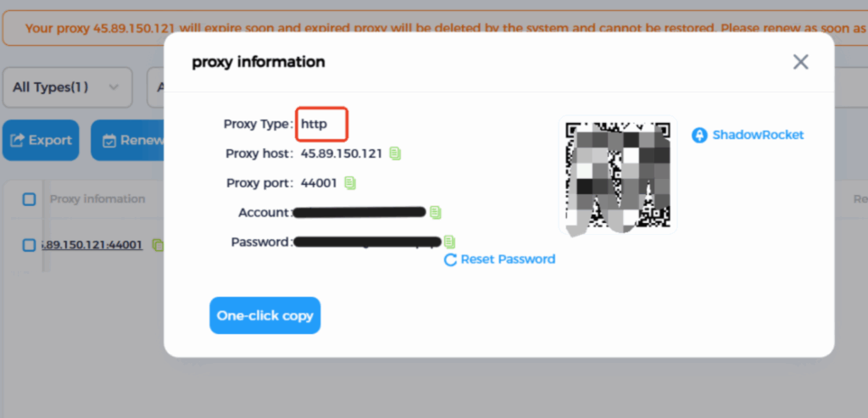
Task: Click the Reset Password refresh icon
Action: (x=451, y=259)
